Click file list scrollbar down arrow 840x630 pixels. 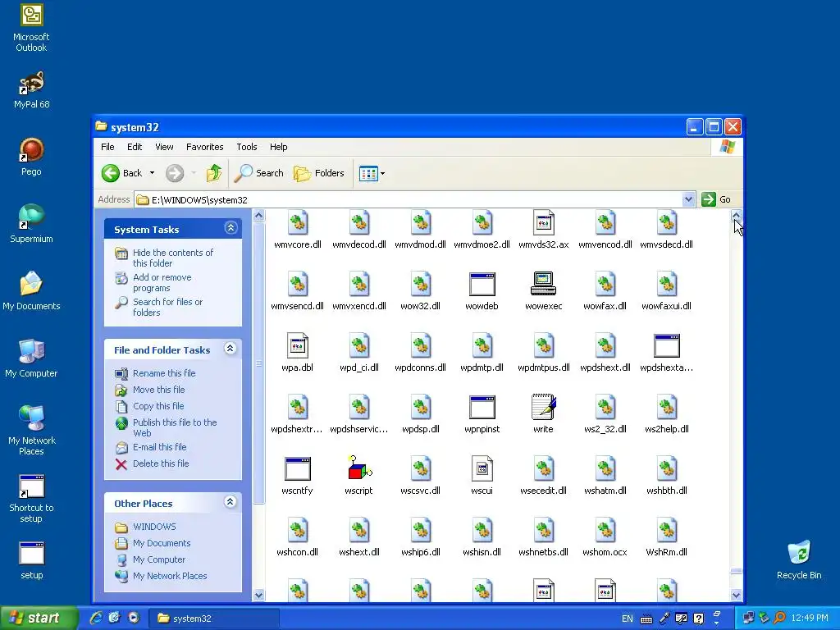pyautogui.click(x=736, y=595)
